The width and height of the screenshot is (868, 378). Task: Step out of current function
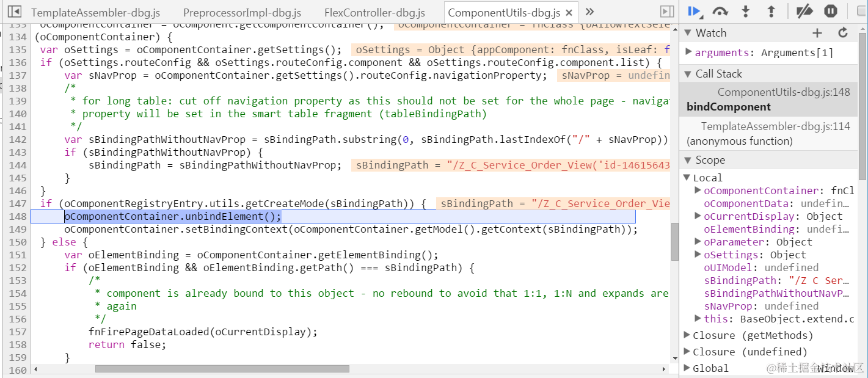[771, 11]
